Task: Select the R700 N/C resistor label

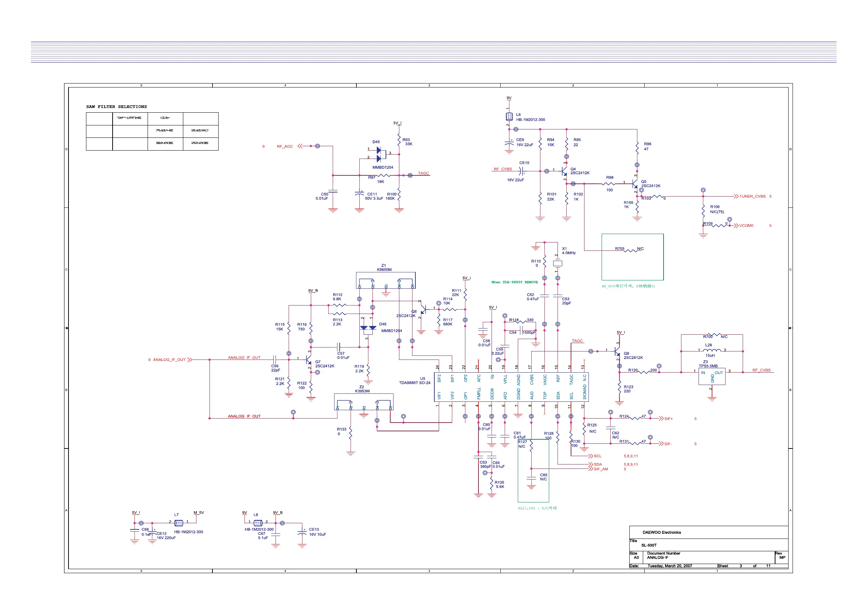Action: pos(715,337)
